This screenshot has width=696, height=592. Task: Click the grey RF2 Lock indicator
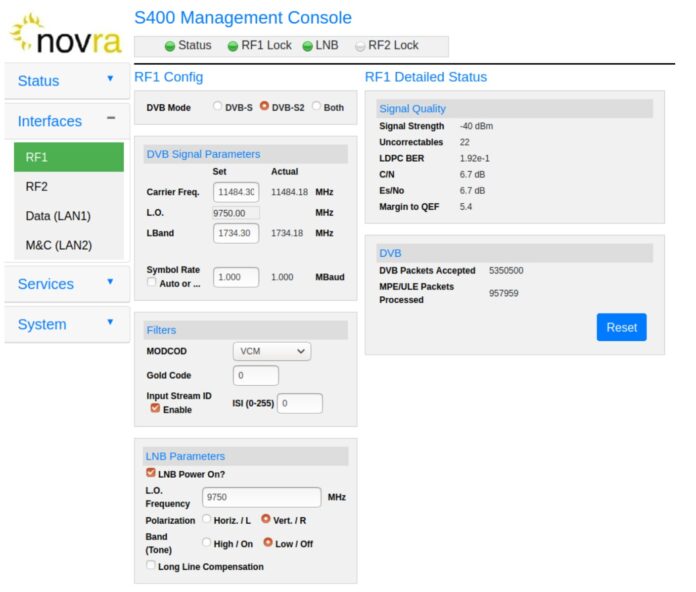[360, 46]
